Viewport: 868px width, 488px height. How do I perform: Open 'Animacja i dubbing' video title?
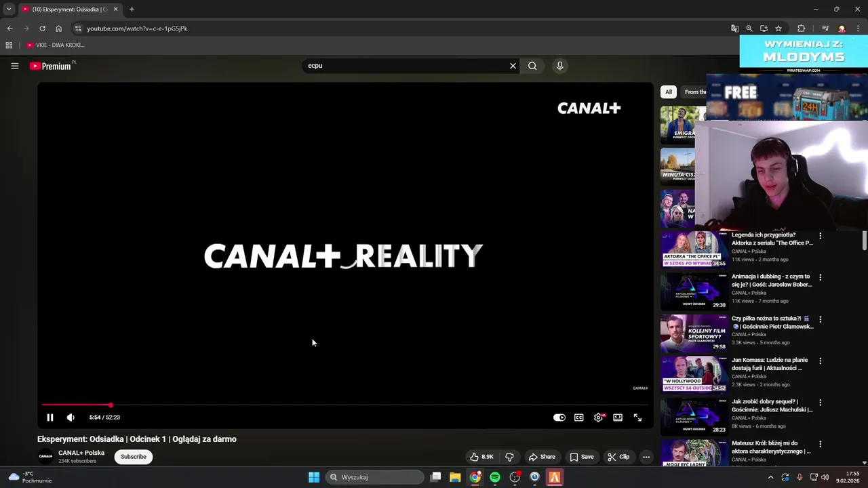click(x=772, y=281)
